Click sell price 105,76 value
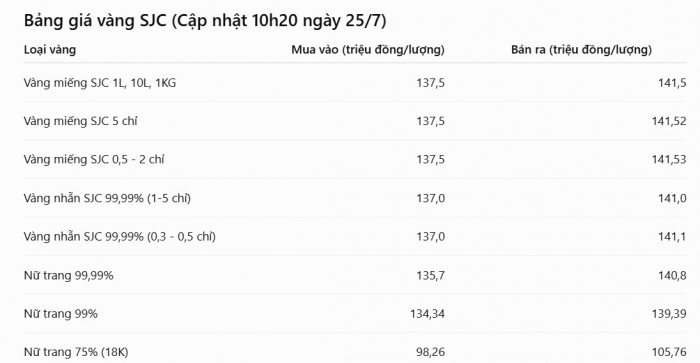This screenshot has height=363, width=700. coord(669,352)
